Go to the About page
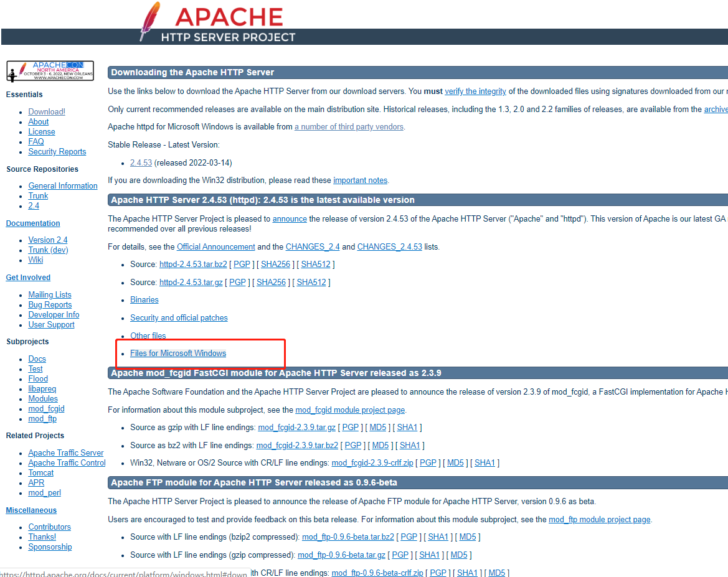 pos(39,121)
